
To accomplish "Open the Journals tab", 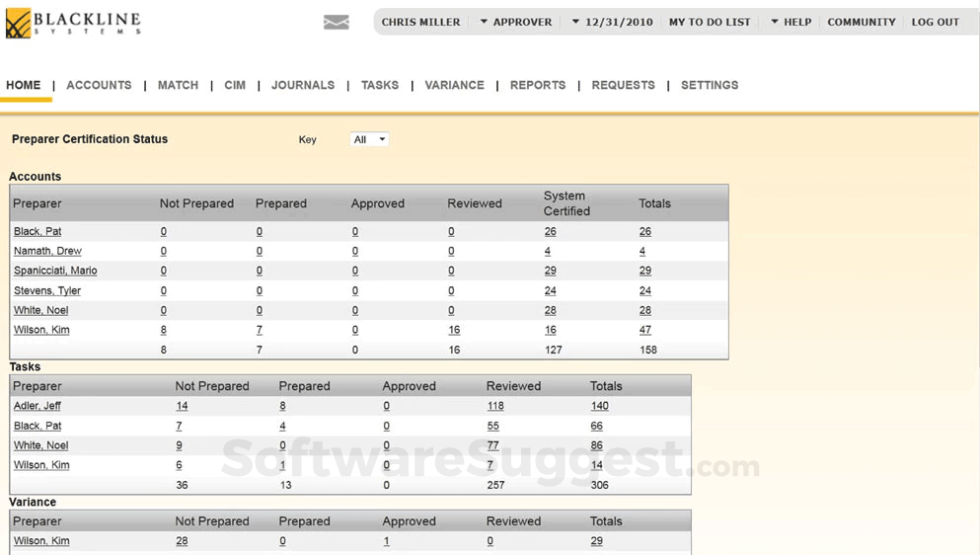I will [303, 85].
